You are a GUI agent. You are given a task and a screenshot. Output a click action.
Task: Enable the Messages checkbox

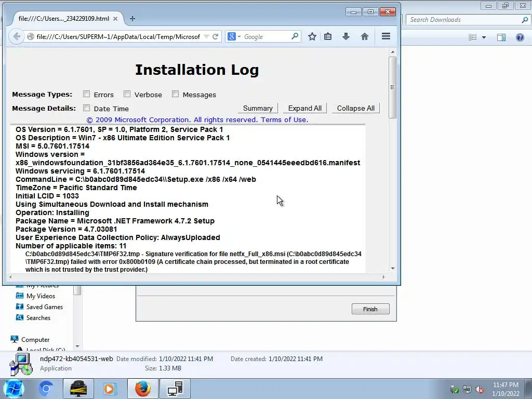pyautogui.click(x=175, y=94)
